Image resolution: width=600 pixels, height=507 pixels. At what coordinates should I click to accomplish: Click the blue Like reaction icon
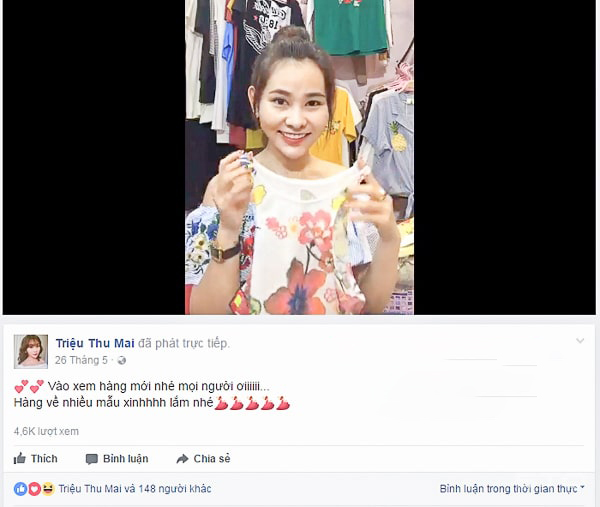click(20, 489)
